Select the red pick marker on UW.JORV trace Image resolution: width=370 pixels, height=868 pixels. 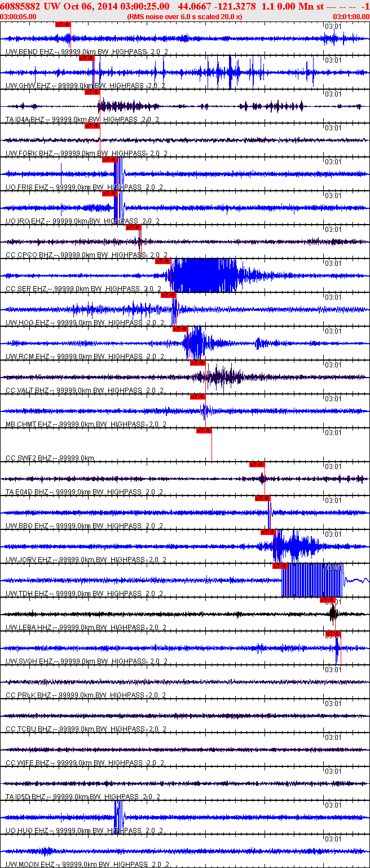point(268,532)
